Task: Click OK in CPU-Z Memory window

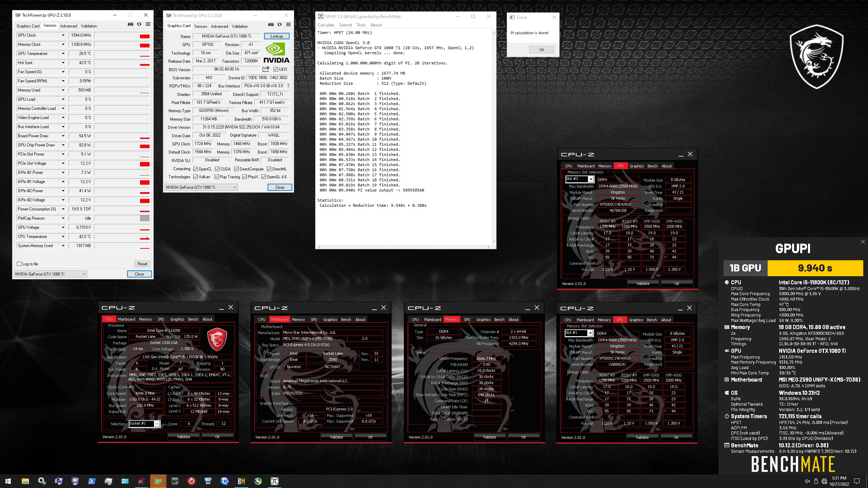Action: (524, 437)
